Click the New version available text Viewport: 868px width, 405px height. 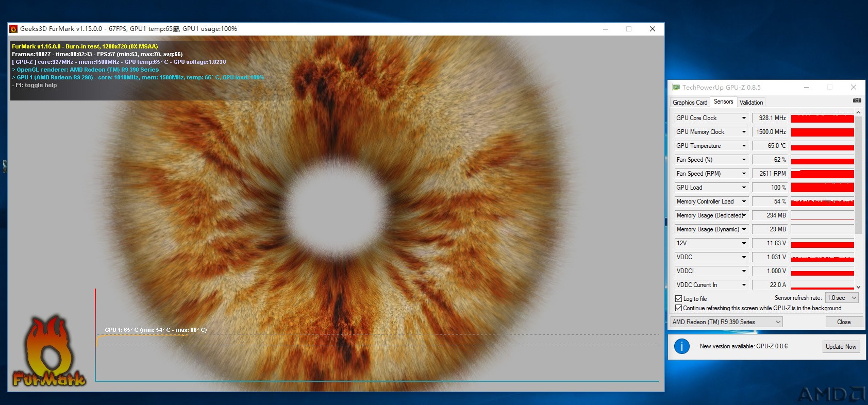click(x=743, y=346)
